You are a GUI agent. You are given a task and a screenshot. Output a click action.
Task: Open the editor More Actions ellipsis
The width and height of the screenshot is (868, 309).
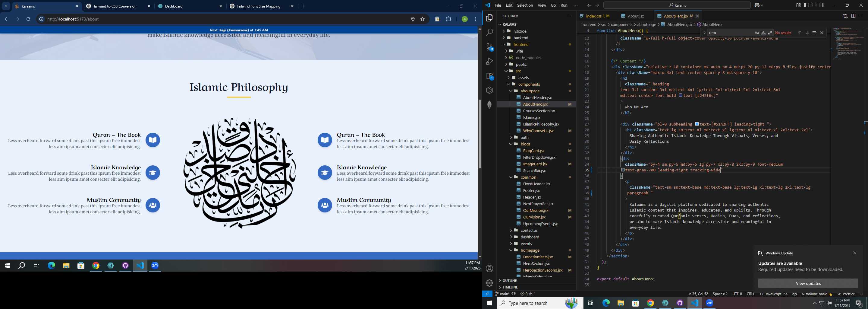tap(861, 16)
